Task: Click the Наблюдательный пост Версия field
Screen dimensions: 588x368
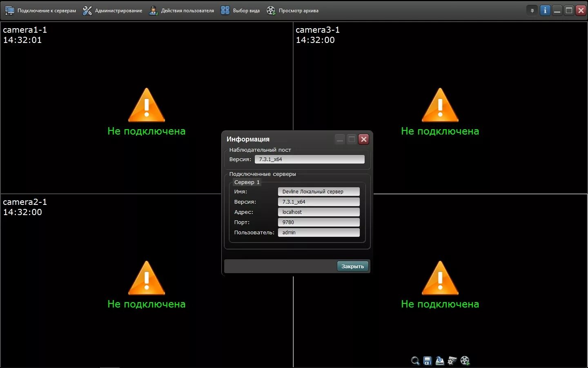Action: click(x=310, y=159)
